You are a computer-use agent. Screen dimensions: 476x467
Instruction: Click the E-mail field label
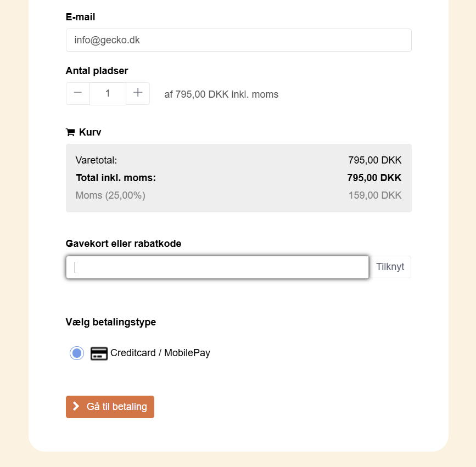tap(80, 17)
